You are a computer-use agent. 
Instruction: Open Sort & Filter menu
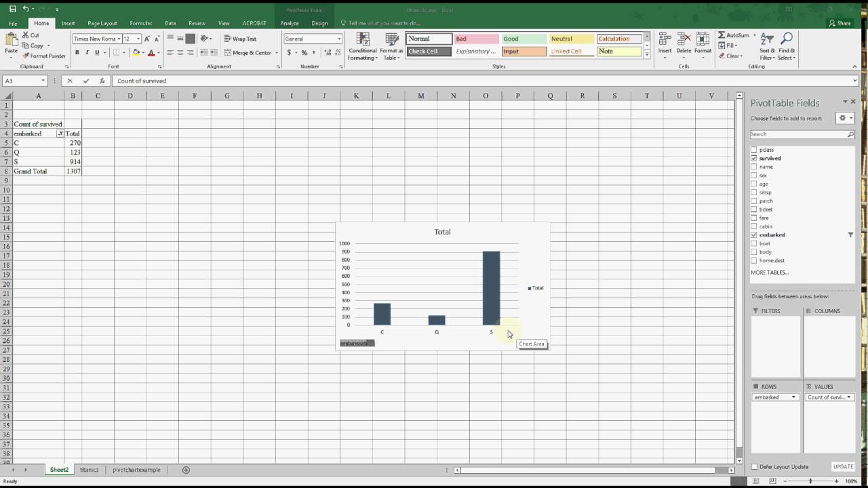point(767,46)
